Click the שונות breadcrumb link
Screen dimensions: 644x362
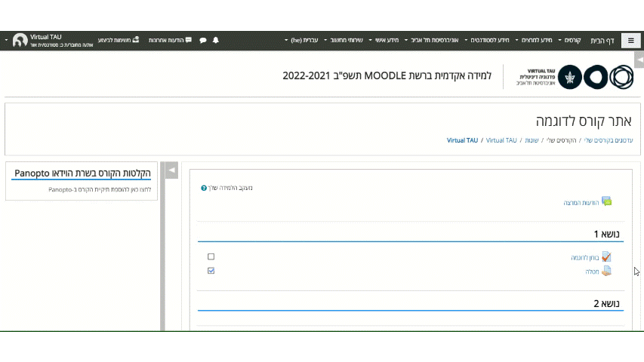[532, 140]
